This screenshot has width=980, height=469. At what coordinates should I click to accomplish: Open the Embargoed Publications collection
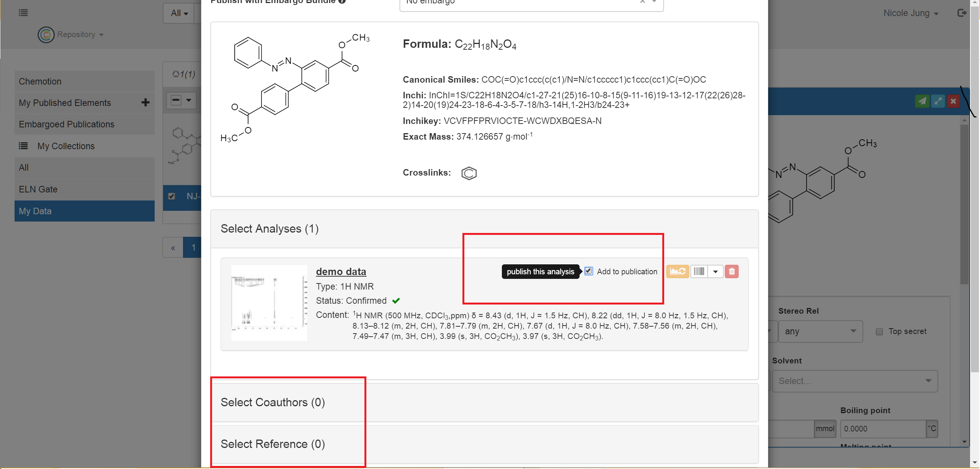(x=67, y=124)
